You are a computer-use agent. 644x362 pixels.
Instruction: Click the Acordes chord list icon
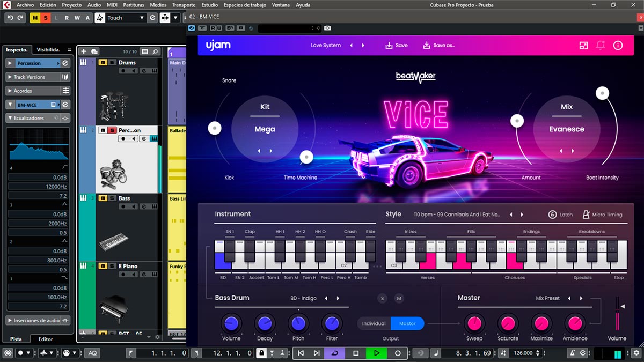click(x=65, y=91)
